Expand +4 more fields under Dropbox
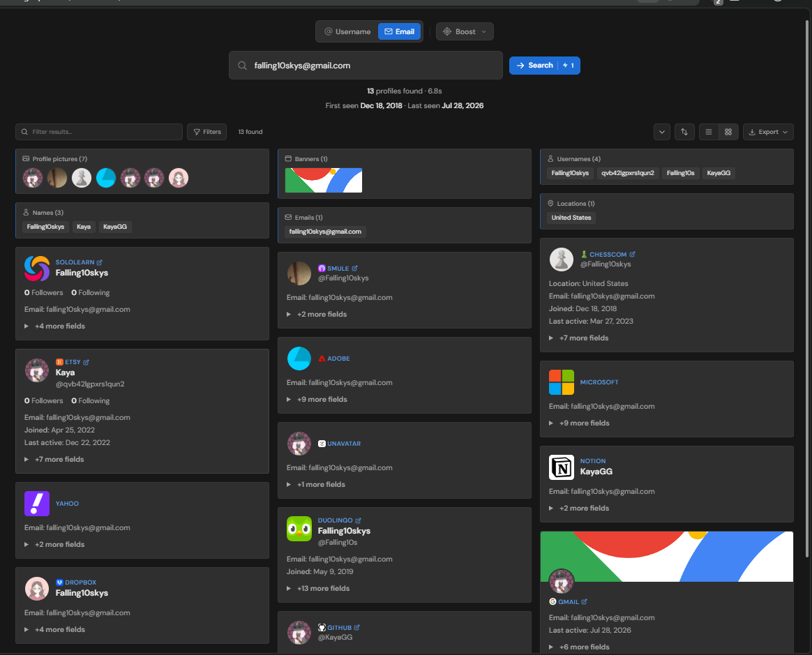The width and height of the screenshot is (812, 655). coord(59,630)
